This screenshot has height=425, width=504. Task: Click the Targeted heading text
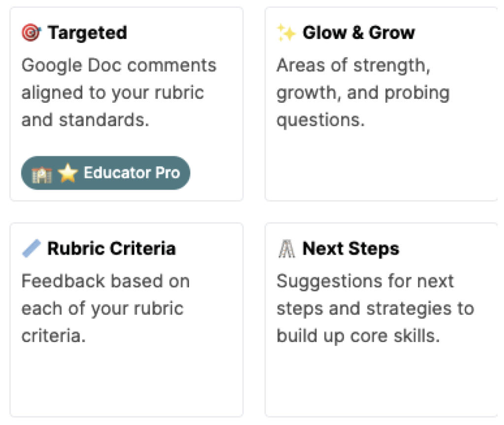tap(87, 33)
